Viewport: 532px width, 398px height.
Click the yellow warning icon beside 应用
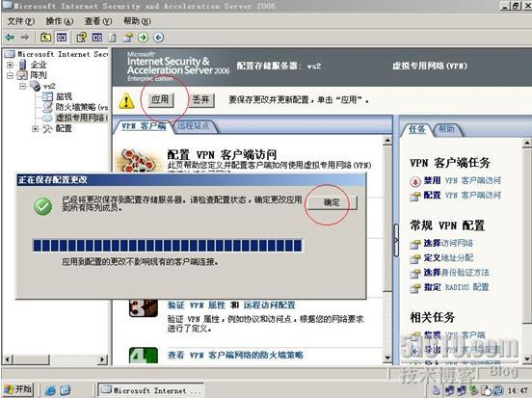pyautogui.click(x=126, y=101)
